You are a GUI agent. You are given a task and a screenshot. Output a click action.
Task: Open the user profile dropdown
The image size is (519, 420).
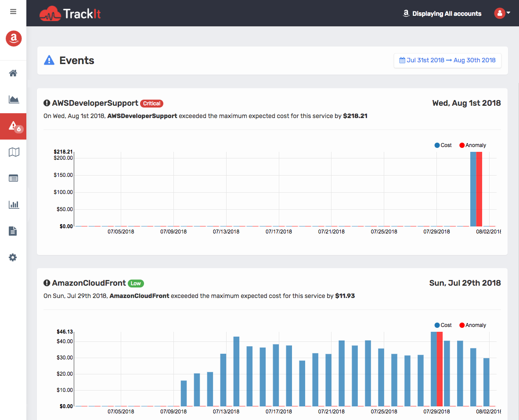(502, 13)
